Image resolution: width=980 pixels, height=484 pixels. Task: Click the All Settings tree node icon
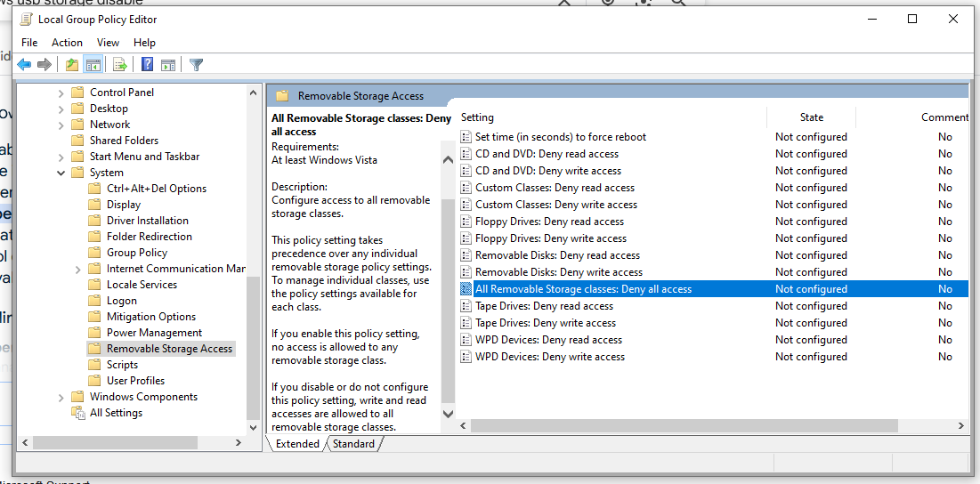[x=77, y=413]
